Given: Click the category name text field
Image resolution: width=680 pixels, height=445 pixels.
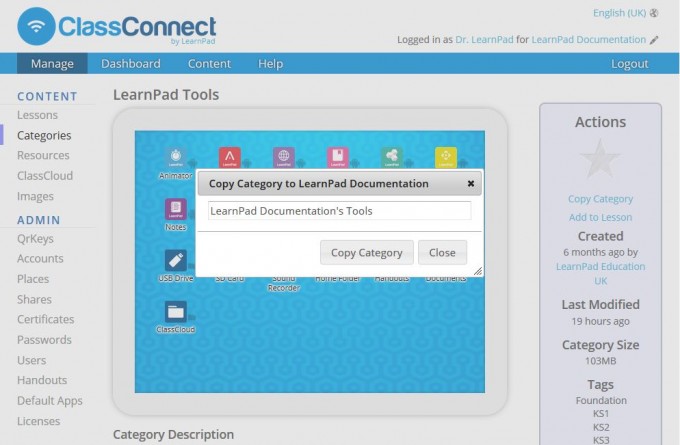Looking at the screenshot, I should pyautogui.click(x=340, y=211).
